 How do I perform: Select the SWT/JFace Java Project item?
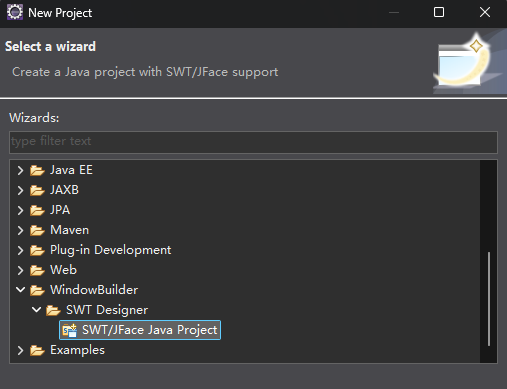click(x=140, y=330)
